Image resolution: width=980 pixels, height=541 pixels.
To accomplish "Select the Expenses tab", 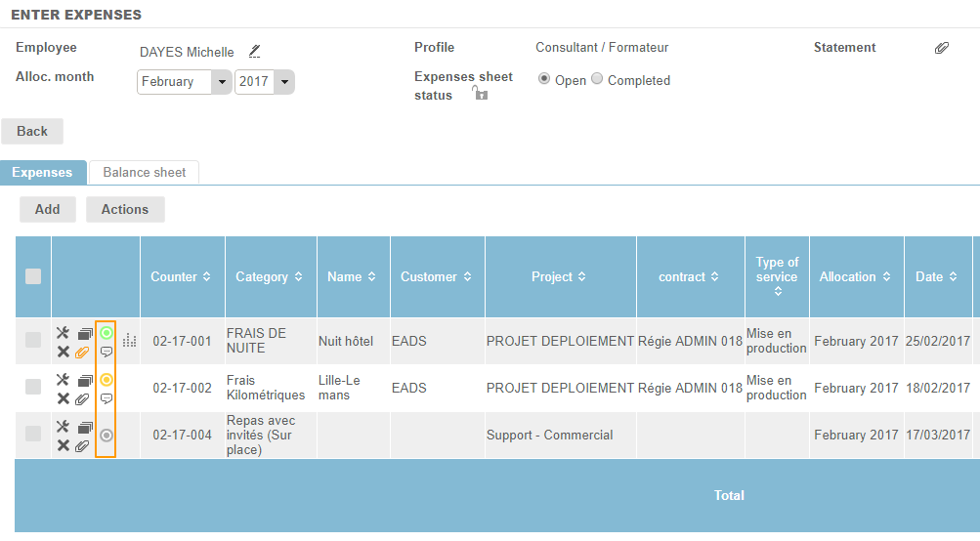I will (x=42, y=172).
